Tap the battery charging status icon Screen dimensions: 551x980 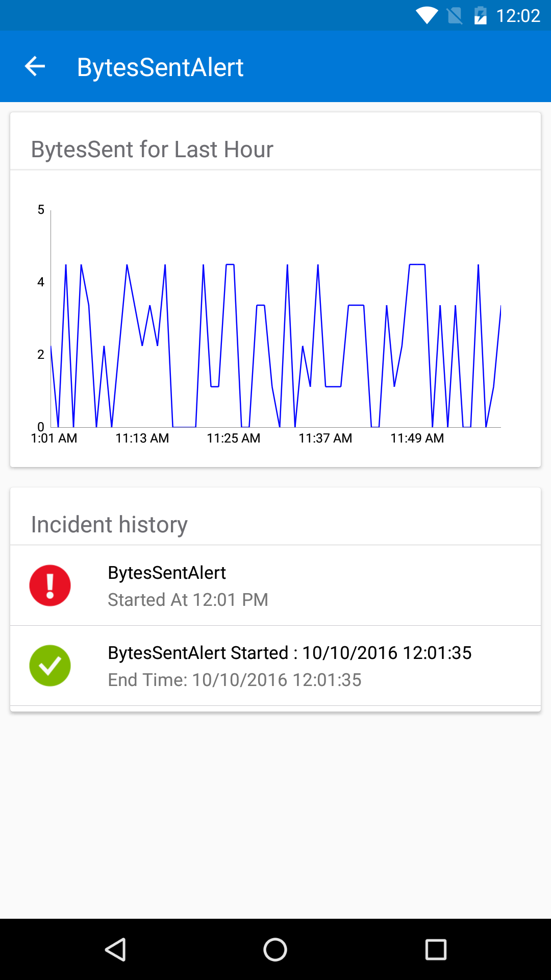[x=480, y=15]
